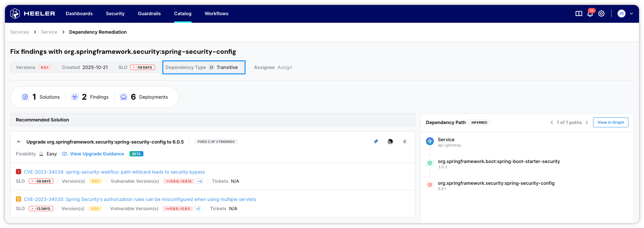Open notifications bell with 10 badge
Viewport: 644px width, 228px height.
pos(590,14)
